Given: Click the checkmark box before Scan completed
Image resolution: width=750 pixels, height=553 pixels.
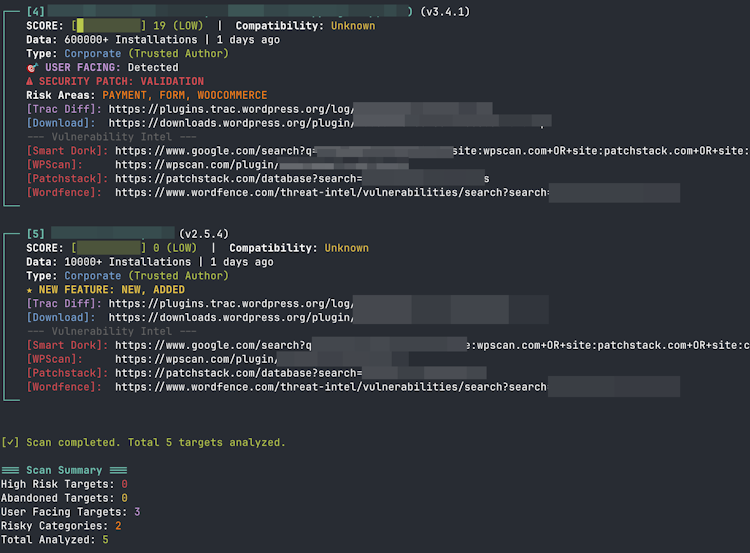Looking at the screenshot, I should click(x=10, y=442).
